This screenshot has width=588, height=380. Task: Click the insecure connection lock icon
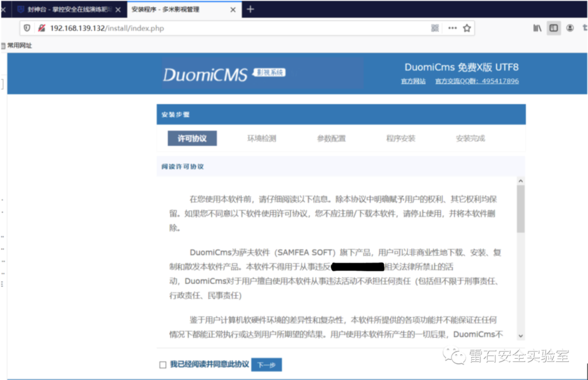[42, 28]
